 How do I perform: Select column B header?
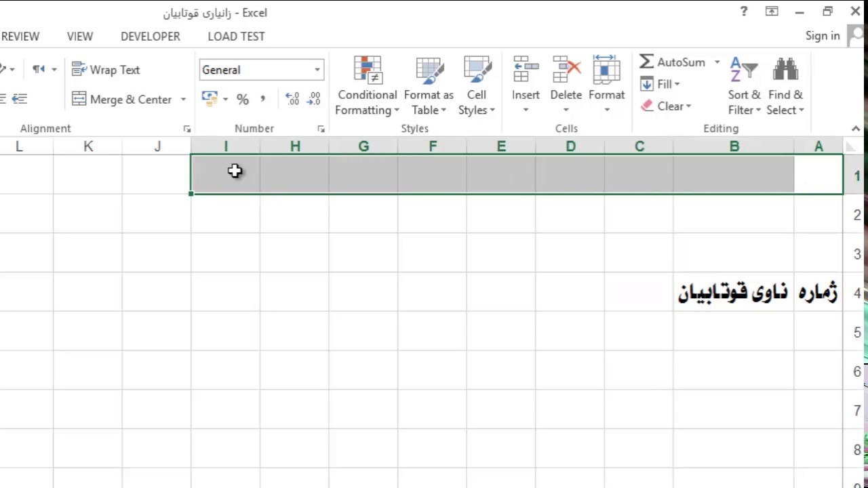click(x=734, y=146)
